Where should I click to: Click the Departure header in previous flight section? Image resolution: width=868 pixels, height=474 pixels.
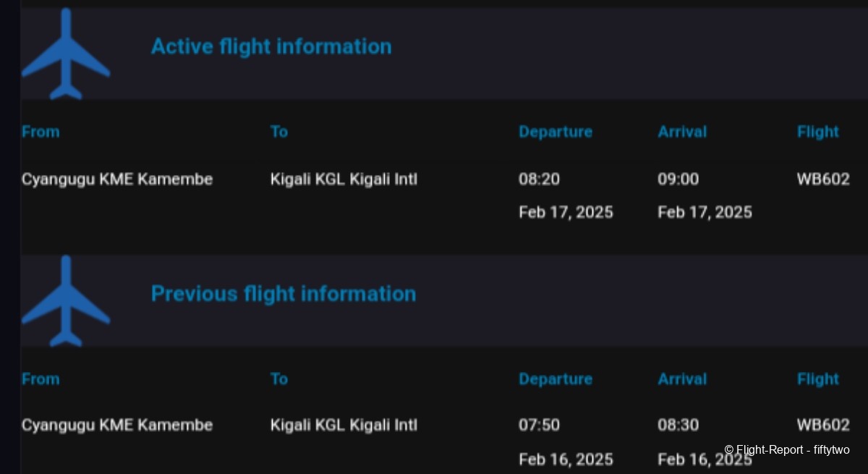coord(555,379)
